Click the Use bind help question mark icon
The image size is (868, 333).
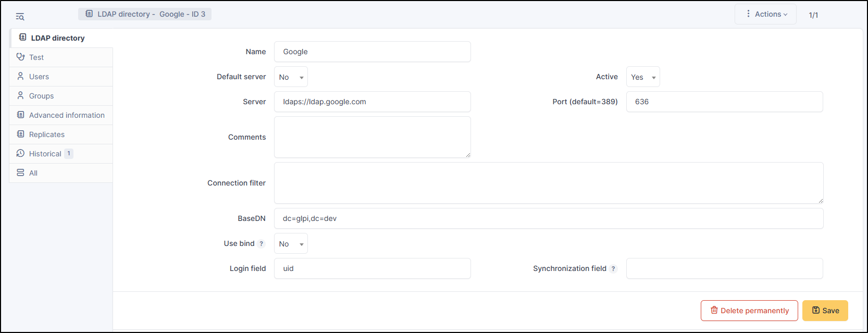(x=262, y=244)
